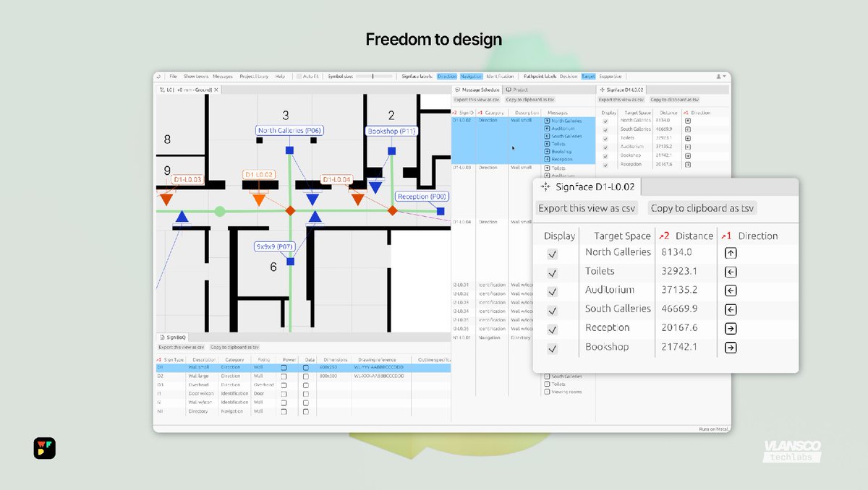The width and height of the screenshot is (868, 490).
Task: Open the Help menu
Action: 280,76
